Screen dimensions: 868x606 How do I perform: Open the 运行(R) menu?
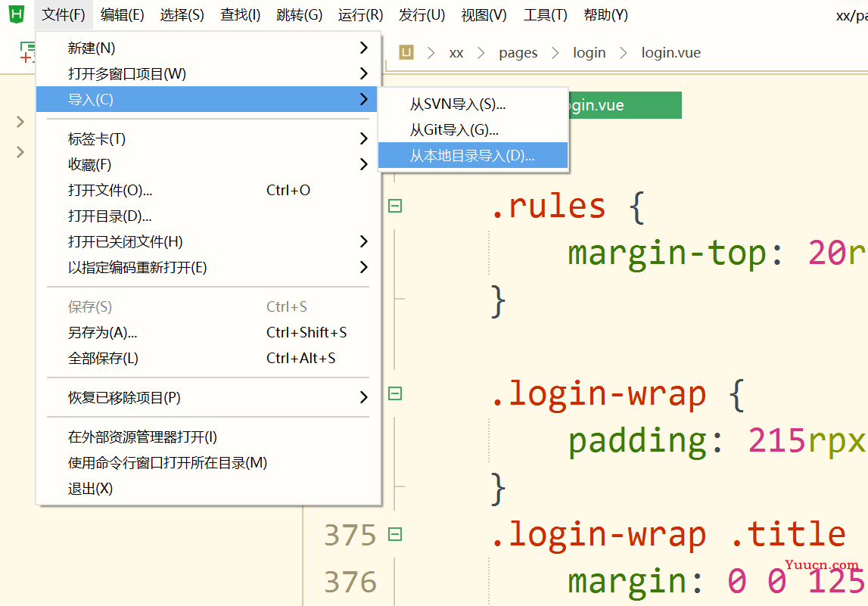pos(360,15)
